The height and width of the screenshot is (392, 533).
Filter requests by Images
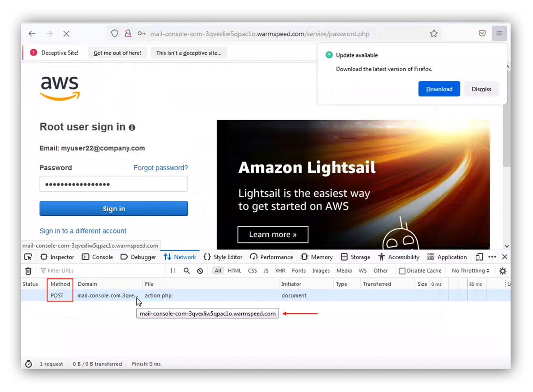321,271
